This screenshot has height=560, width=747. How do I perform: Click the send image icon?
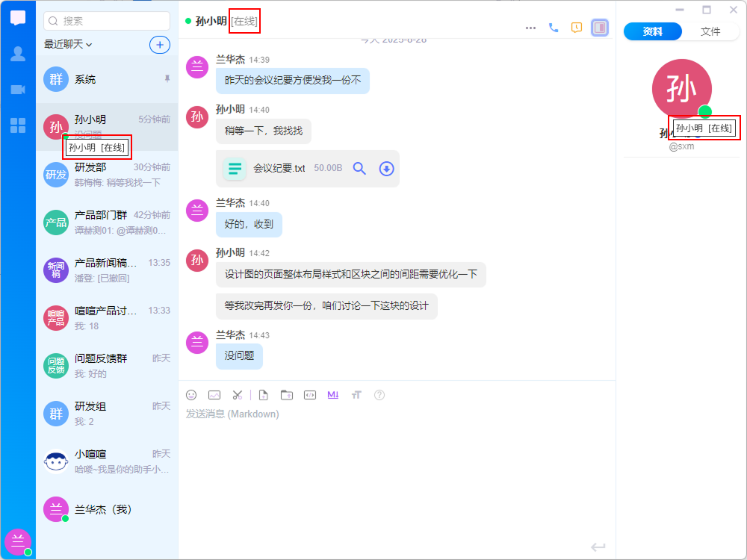214,395
